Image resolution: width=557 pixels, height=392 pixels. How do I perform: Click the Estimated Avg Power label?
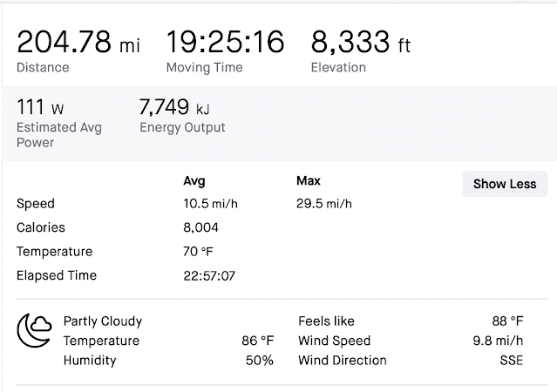coord(59,135)
